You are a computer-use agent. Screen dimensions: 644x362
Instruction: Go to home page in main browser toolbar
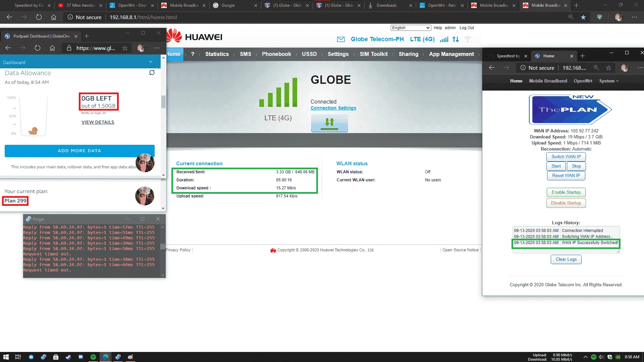point(54,17)
